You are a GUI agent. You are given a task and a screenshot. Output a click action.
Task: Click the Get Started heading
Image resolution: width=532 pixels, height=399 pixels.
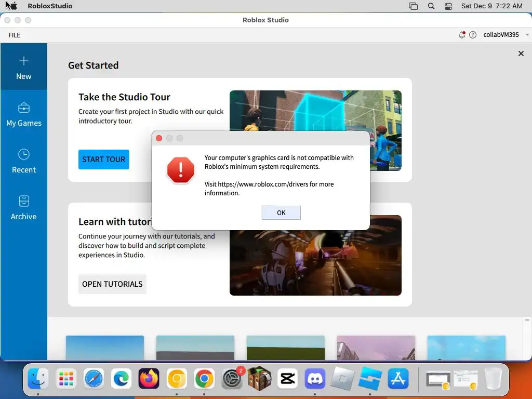[x=94, y=65]
